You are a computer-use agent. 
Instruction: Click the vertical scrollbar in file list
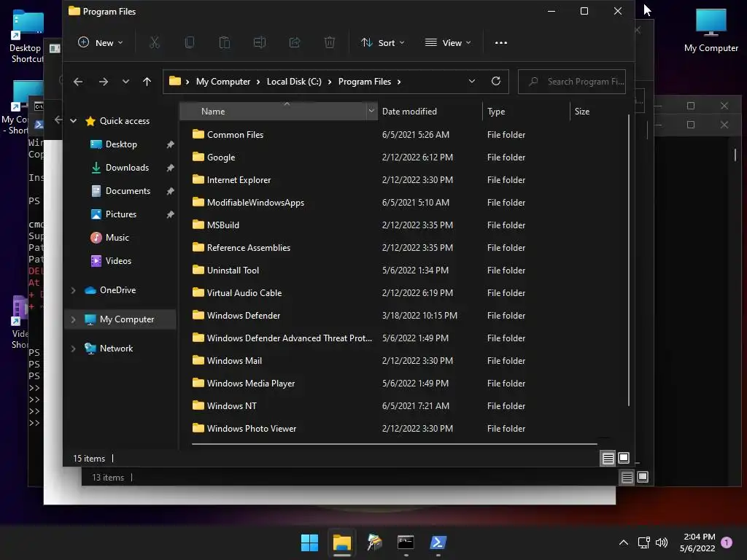pyautogui.click(x=629, y=260)
